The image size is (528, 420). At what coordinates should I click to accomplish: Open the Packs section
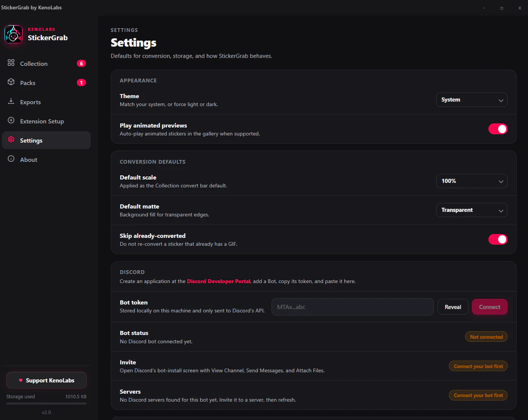[46, 83]
